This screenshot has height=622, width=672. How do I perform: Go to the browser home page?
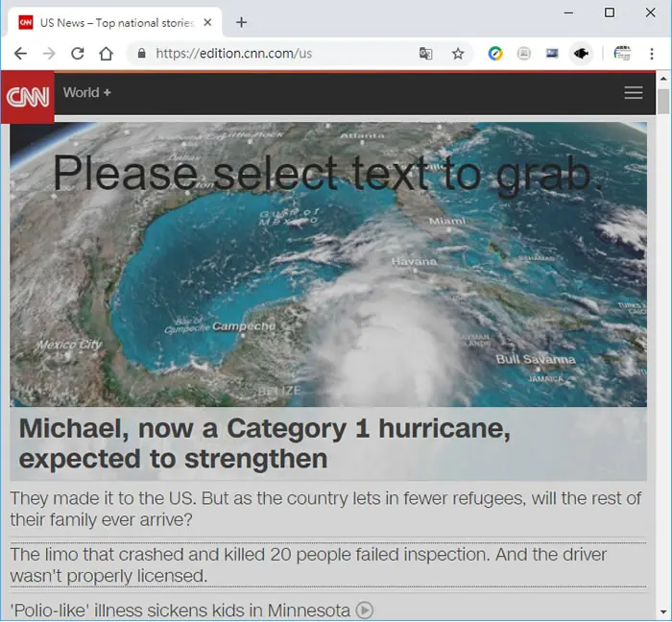click(106, 54)
